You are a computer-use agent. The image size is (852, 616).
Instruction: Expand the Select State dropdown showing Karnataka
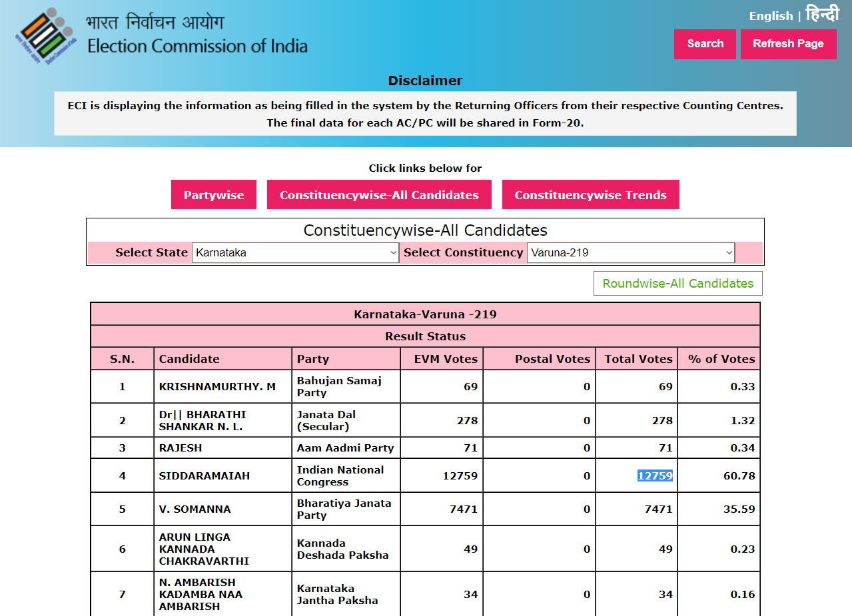click(296, 253)
